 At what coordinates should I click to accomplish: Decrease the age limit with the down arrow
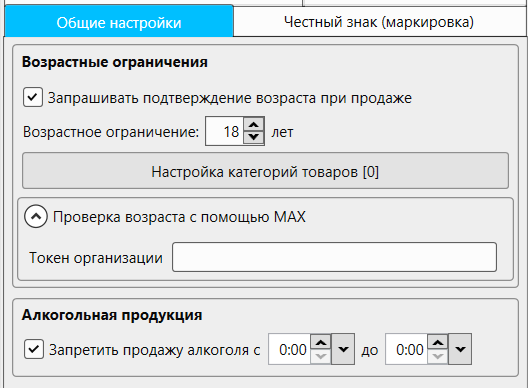[x=254, y=137]
